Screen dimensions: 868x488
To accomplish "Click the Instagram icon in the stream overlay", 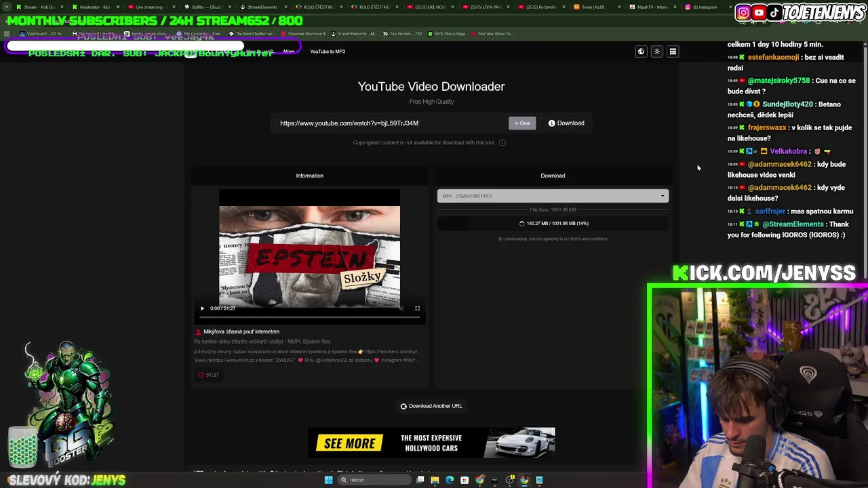I will coord(744,12).
